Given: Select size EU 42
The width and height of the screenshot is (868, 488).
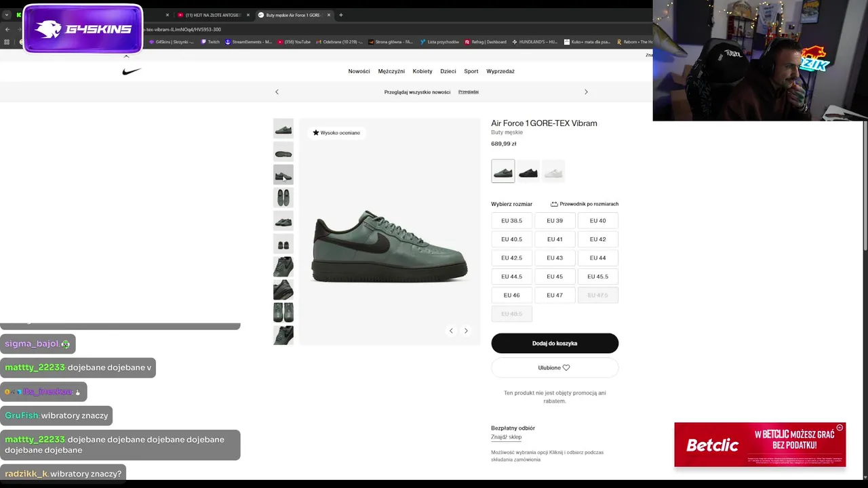Looking at the screenshot, I should 597,239.
